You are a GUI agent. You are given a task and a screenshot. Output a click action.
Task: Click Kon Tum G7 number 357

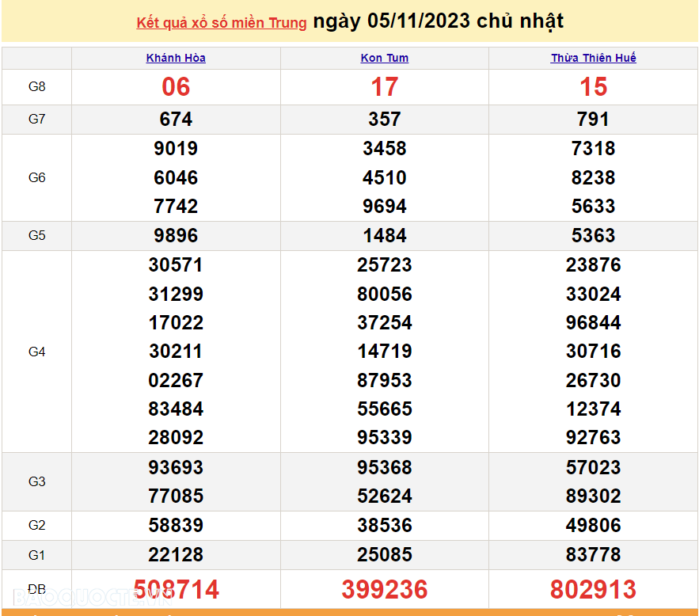coord(384,120)
